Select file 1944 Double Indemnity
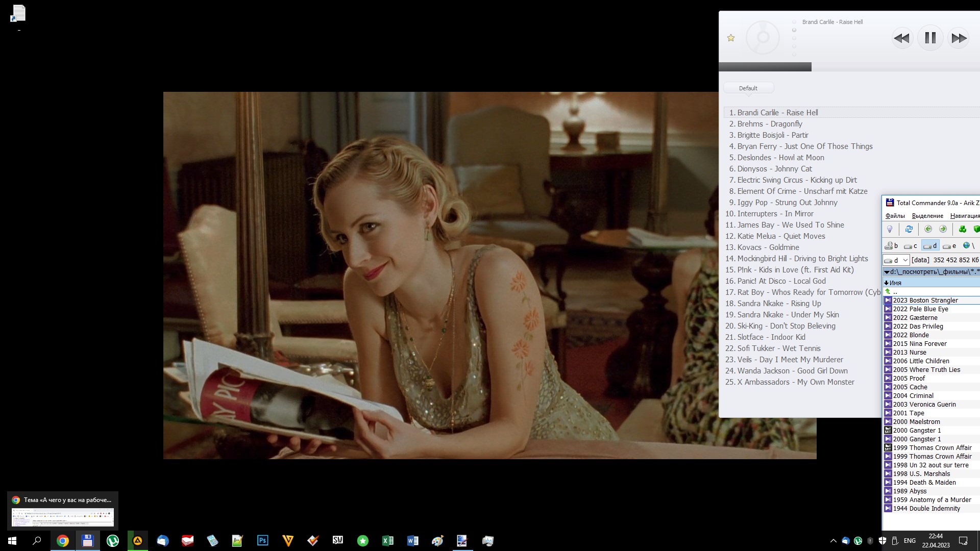 [932, 509]
